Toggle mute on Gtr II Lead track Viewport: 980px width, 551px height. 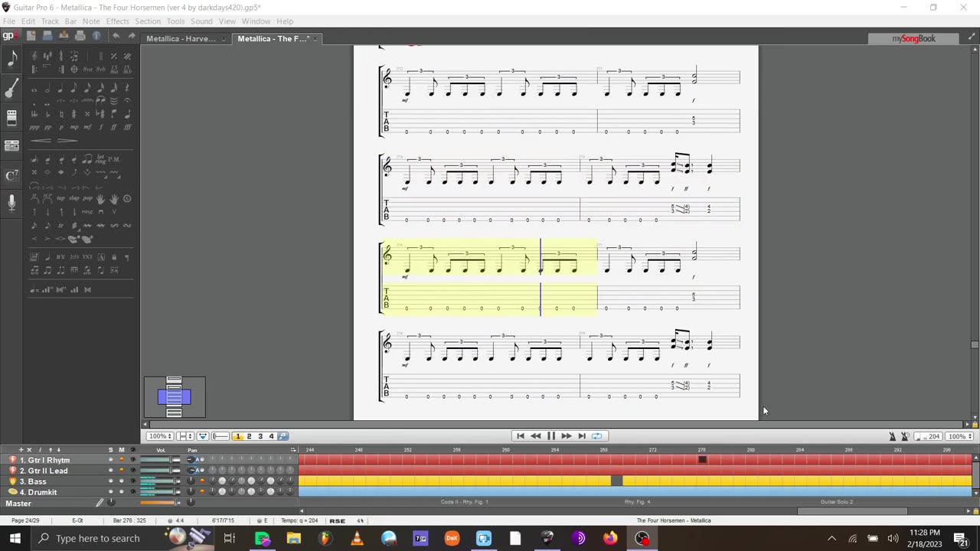point(121,471)
